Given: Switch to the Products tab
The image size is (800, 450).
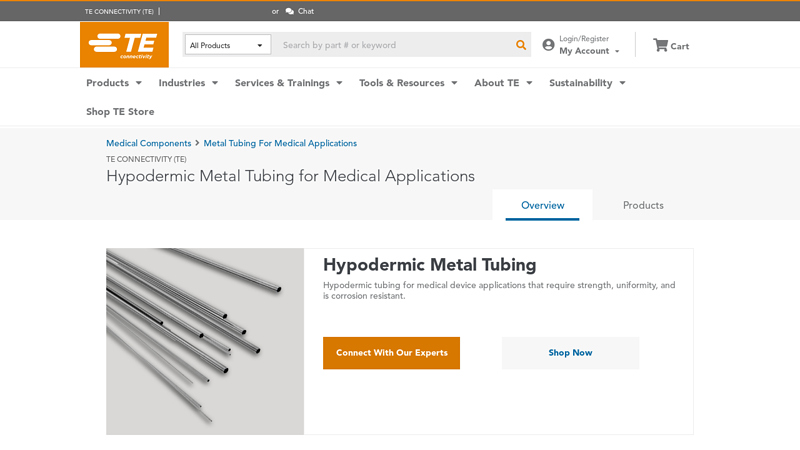Looking at the screenshot, I should (x=643, y=205).
